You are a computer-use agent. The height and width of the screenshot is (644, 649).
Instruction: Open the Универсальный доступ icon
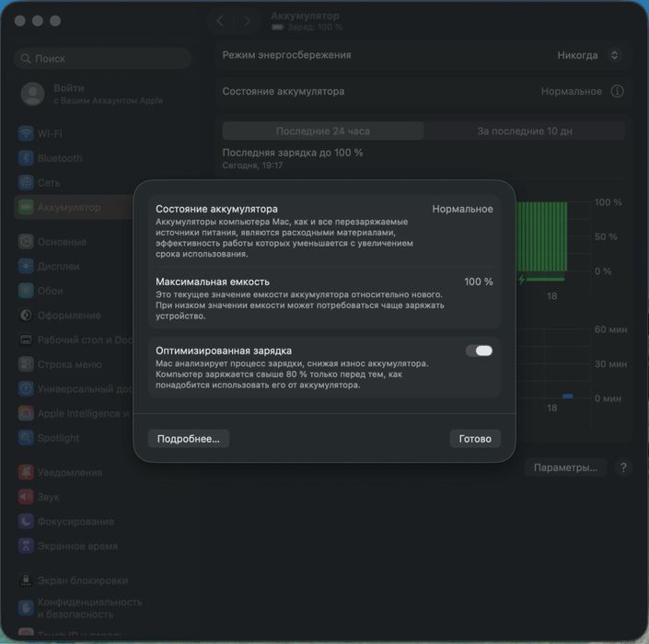tap(26, 389)
